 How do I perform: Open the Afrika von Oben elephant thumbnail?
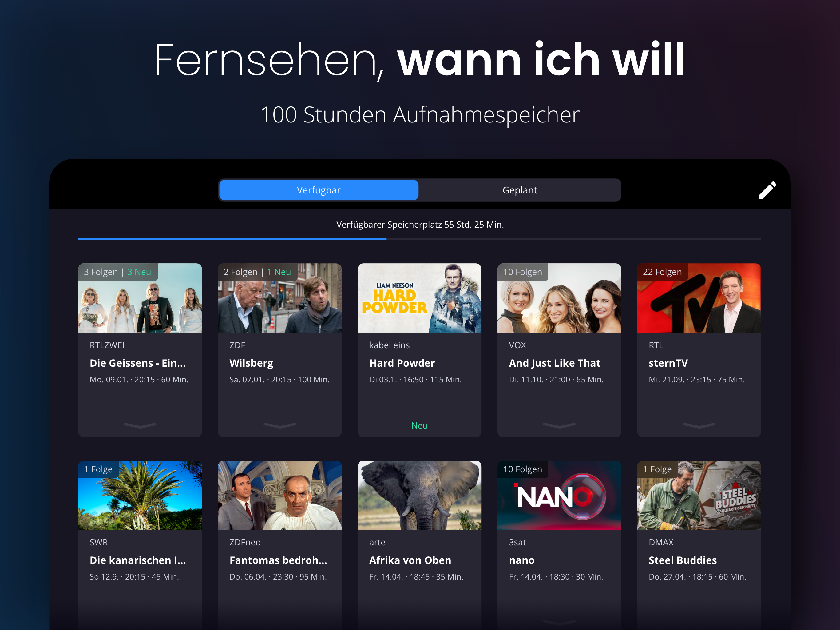419,495
